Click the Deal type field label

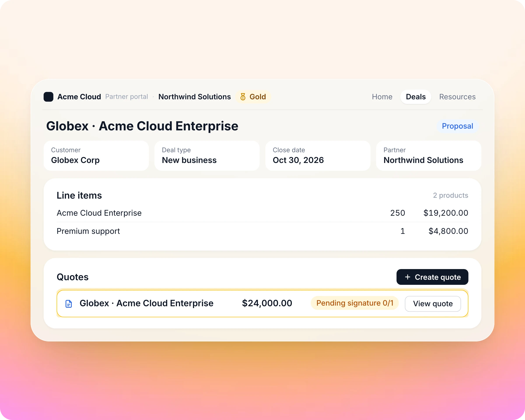pyautogui.click(x=176, y=150)
